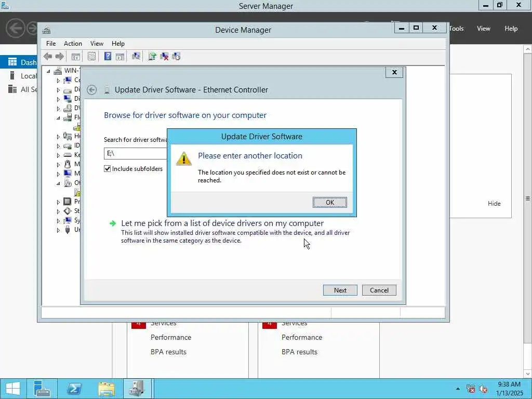Open View menu in Device Manager
The width and height of the screenshot is (532, 399).
click(x=97, y=44)
